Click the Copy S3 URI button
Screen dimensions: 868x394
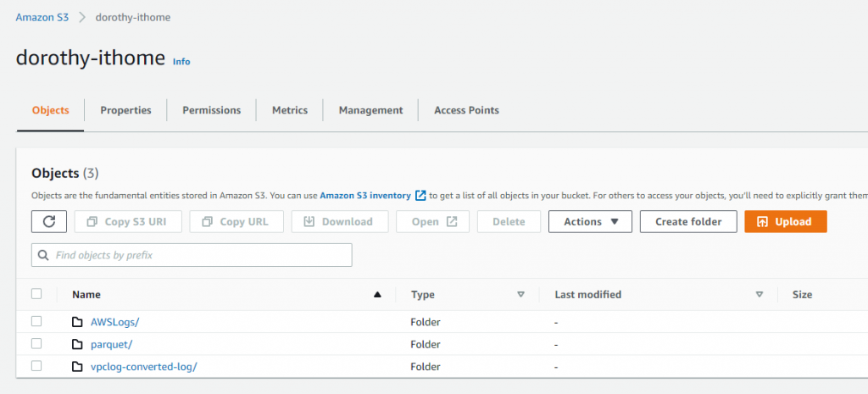pos(129,221)
